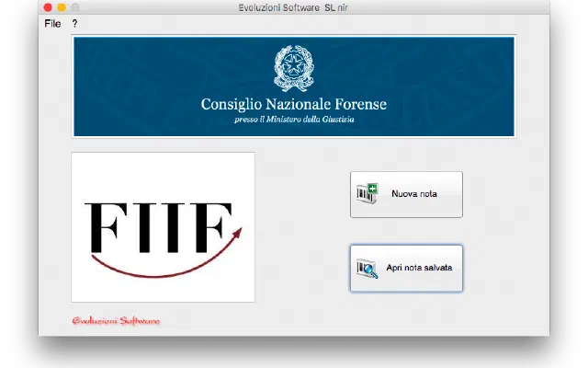Click the Nuova nota button
The height and width of the screenshot is (368, 588).
pyautogui.click(x=406, y=194)
